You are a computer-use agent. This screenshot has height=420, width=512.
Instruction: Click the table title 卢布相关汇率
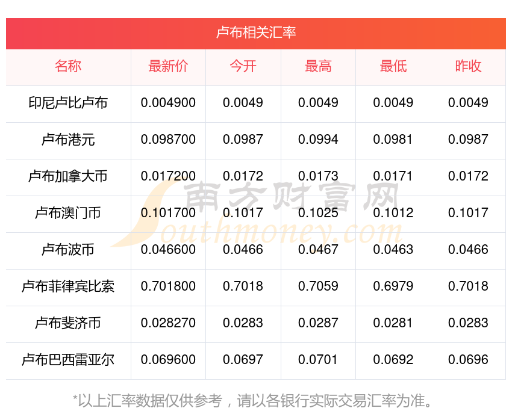click(x=256, y=32)
